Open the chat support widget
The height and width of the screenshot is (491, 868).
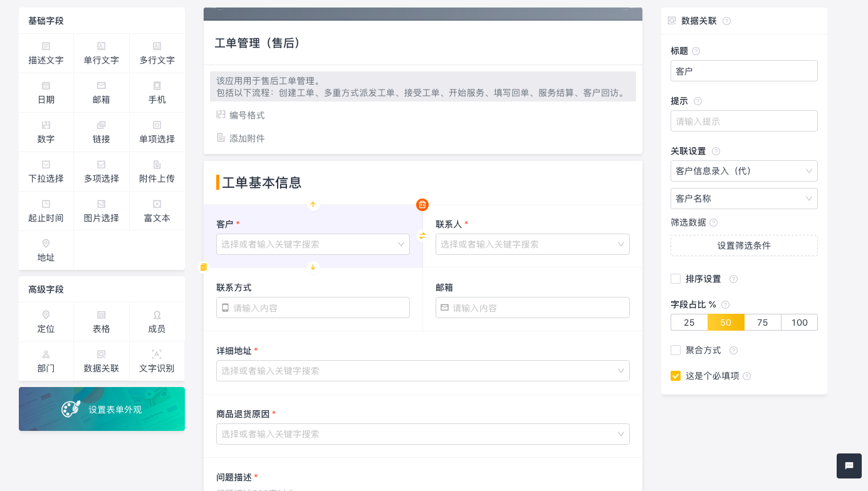click(849, 466)
